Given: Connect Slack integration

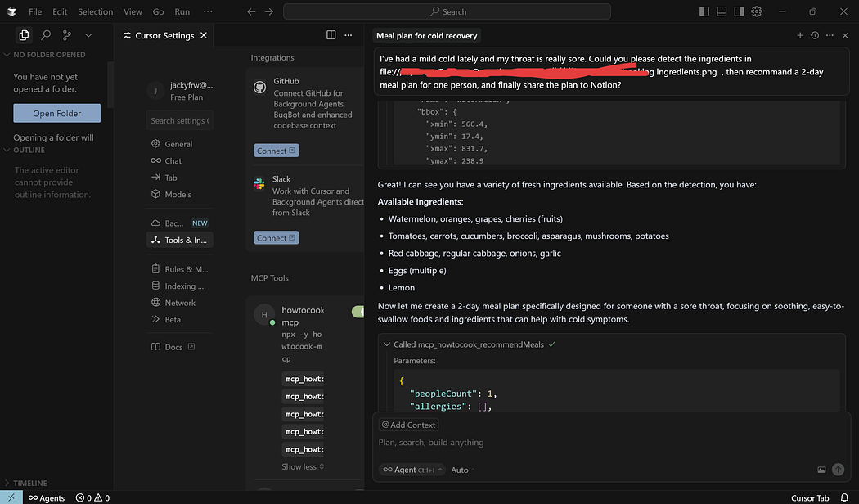Looking at the screenshot, I should pos(277,238).
